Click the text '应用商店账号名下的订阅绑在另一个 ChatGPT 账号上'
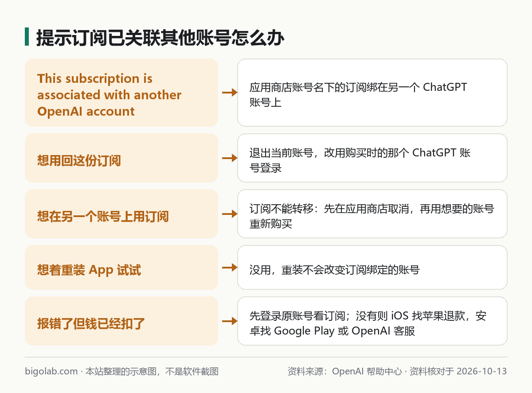Screen dimensions: 532x393 coord(358,95)
